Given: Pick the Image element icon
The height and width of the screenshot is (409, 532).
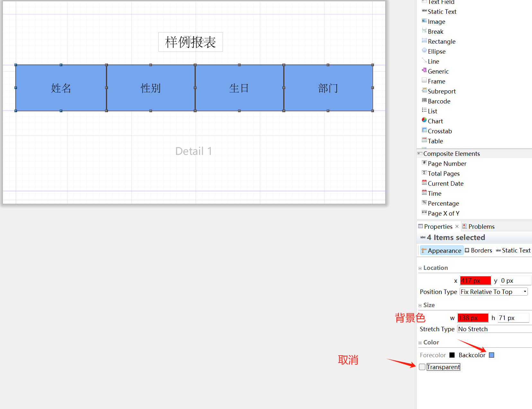Looking at the screenshot, I should pyautogui.click(x=424, y=21).
